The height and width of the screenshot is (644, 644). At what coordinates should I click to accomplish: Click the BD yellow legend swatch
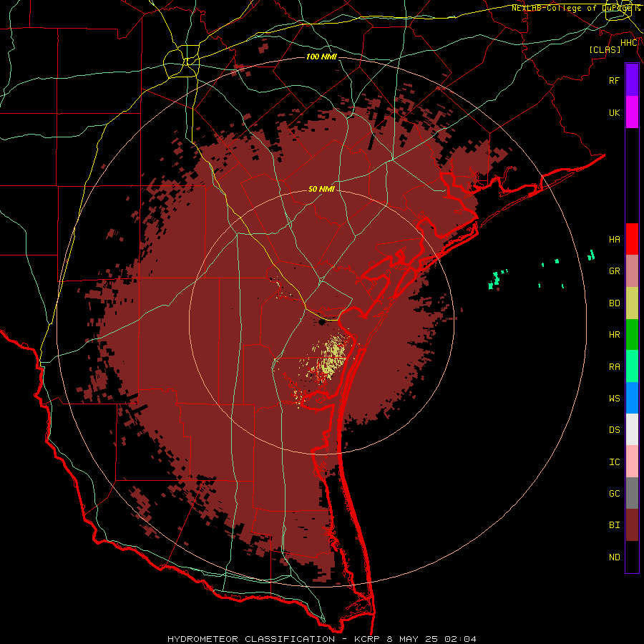coord(632,303)
